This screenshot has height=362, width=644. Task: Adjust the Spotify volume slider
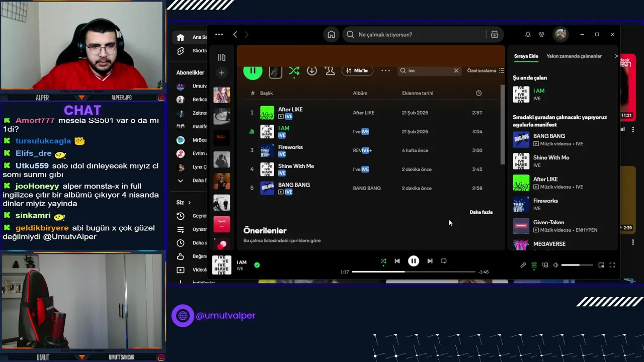[577, 265]
